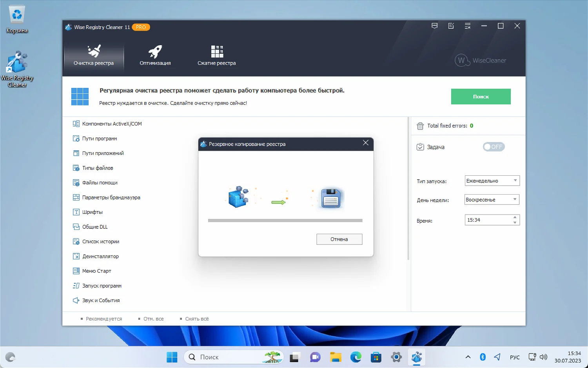Increase the scheduled time with up arrow
The image size is (588, 368).
[x=515, y=217]
